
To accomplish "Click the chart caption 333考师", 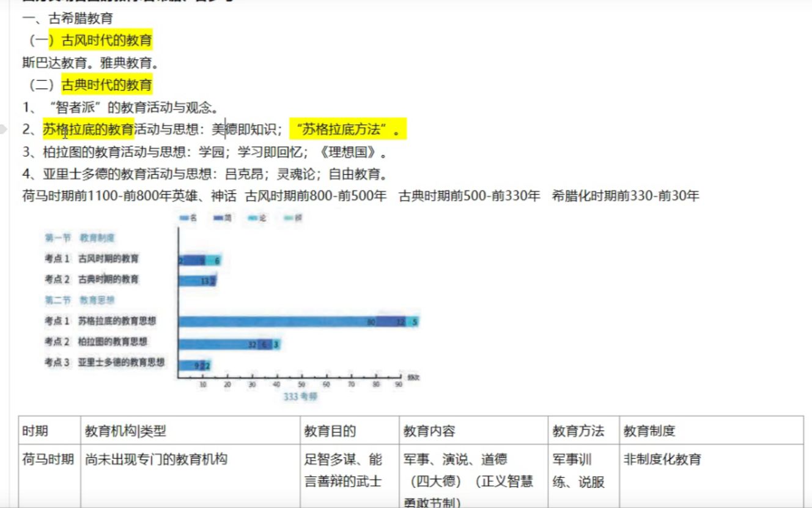I will pos(300,397).
